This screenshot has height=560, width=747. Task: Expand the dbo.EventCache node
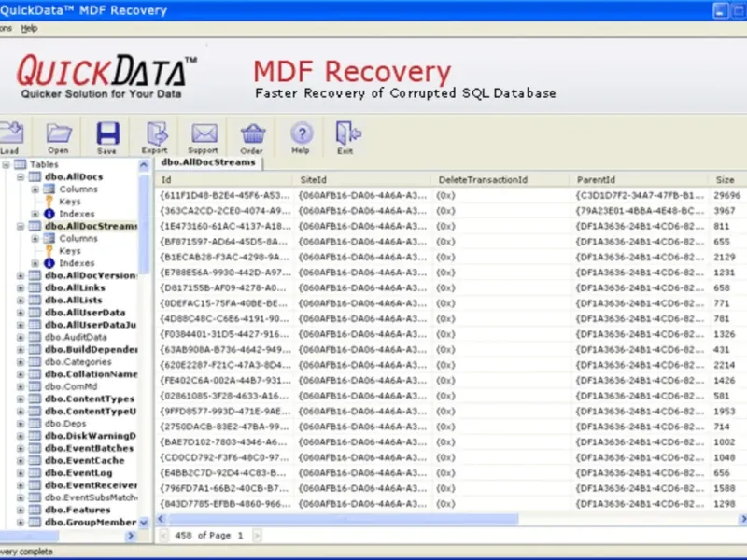click(x=21, y=461)
